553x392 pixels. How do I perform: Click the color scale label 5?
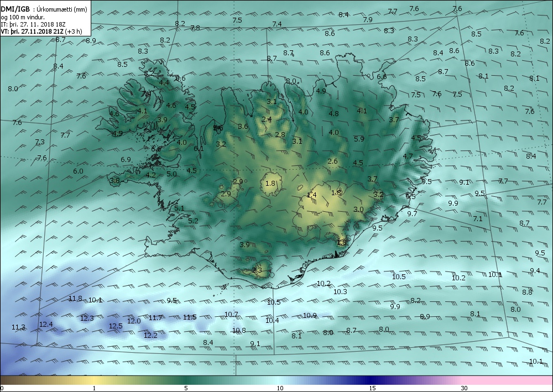[186, 389]
